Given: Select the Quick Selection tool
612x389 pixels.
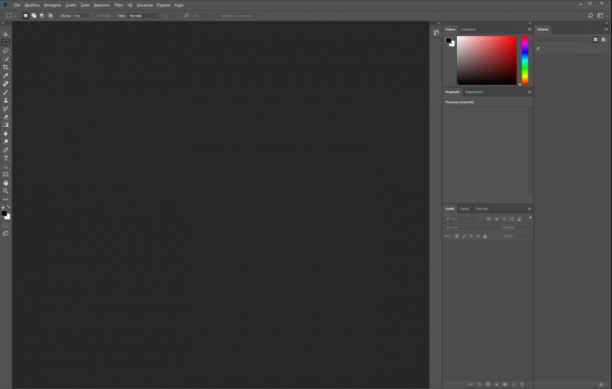Looking at the screenshot, I should point(5,59).
